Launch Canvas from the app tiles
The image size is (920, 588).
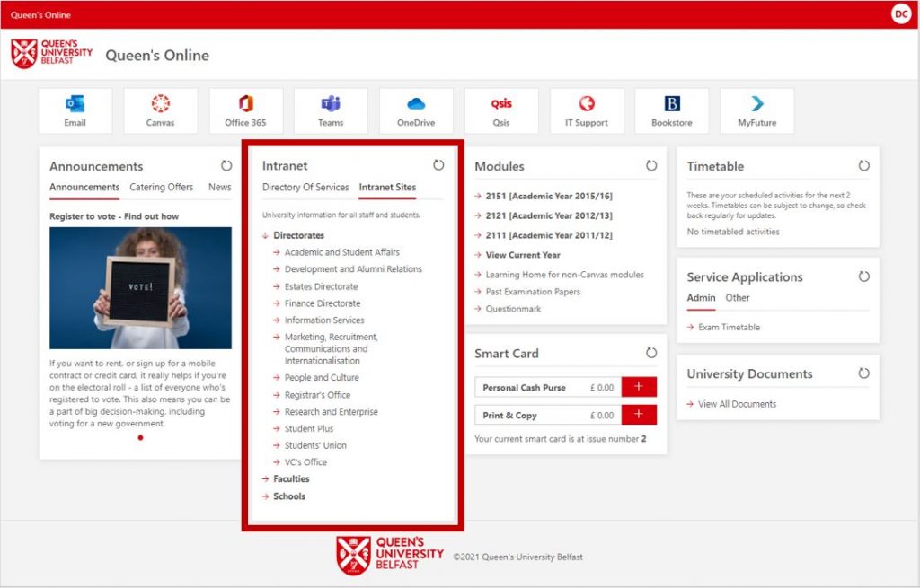click(160, 111)
